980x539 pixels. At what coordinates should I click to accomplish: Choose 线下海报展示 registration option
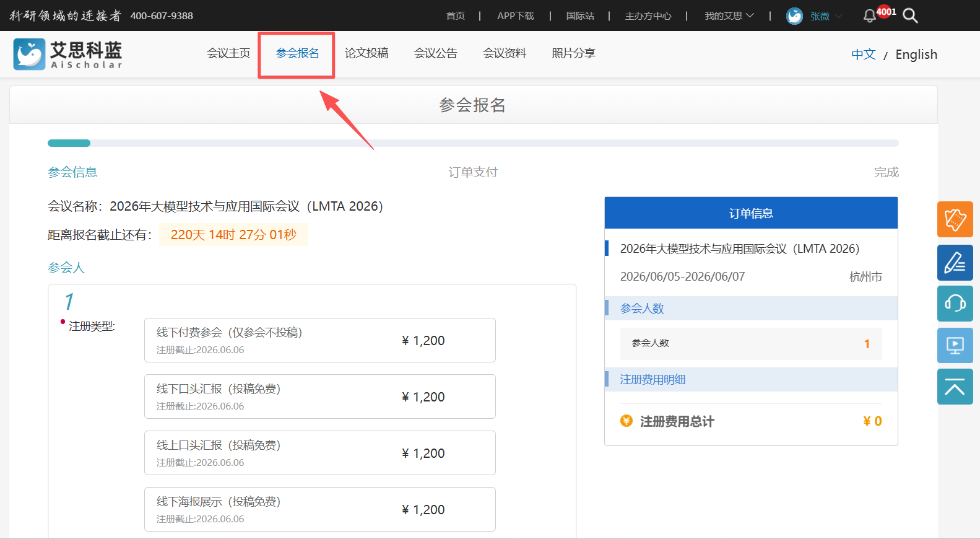pyautogui.click(x=320, y=509)
